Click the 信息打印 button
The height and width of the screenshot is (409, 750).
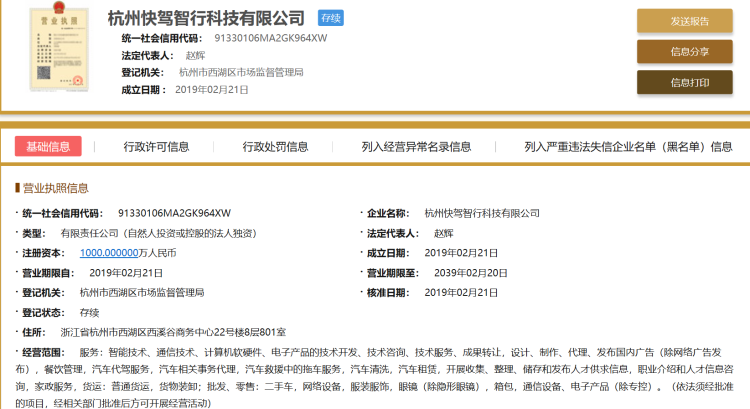(684, 82)
